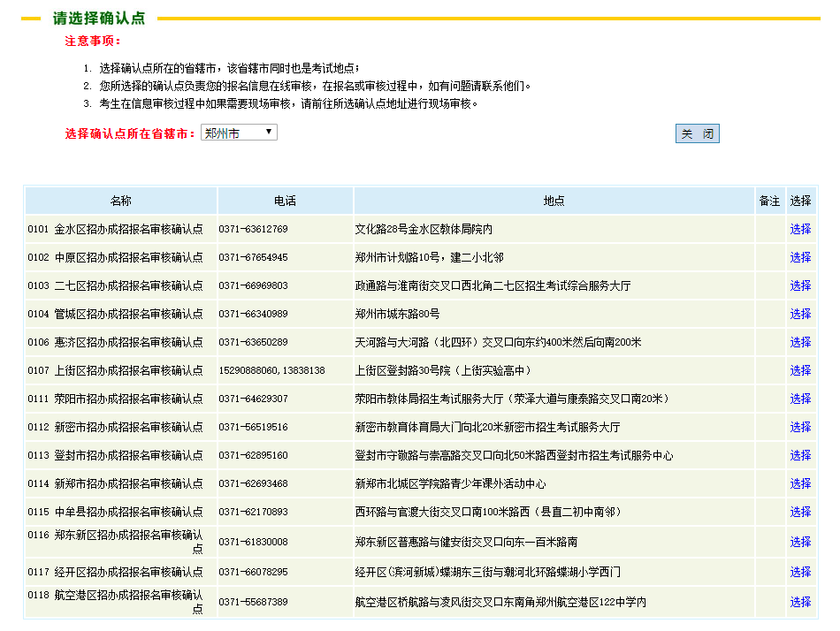This screenshot has height=631, width=840.
Task: Click the 地点 column header
Action: (x=554, y=201)
